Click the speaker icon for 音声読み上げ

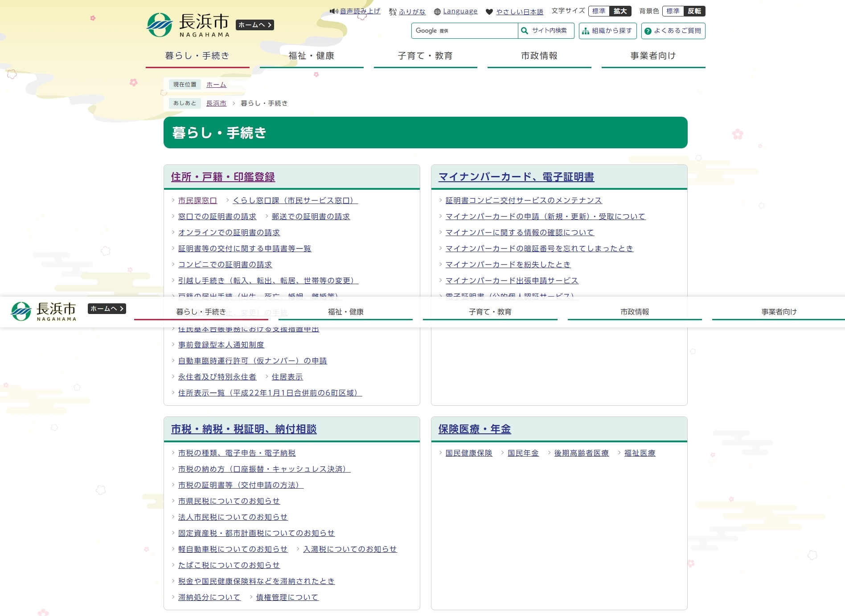click(335, 11)
